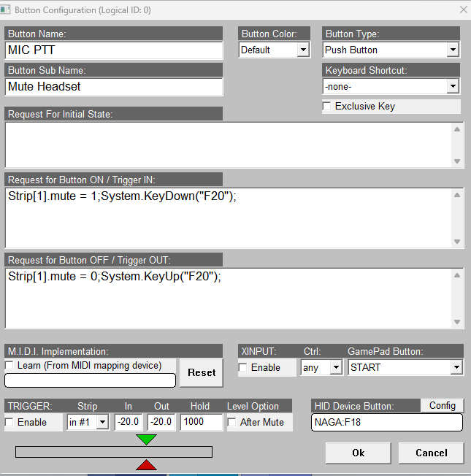Click the Button Name text field
Viewport: 471px width, 476px height.
[x=113, y=50]
